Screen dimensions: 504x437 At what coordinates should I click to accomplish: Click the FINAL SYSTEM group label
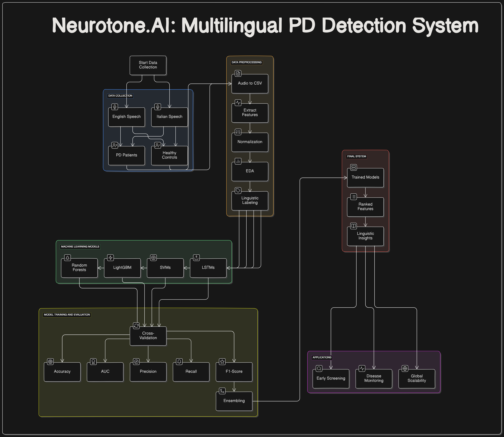click(x=357, y=157)
